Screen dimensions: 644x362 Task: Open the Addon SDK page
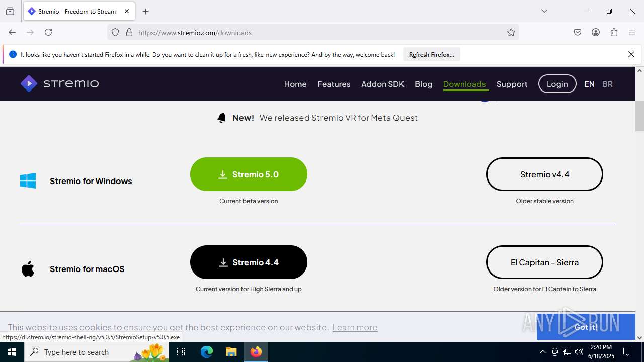pos(382,84)
